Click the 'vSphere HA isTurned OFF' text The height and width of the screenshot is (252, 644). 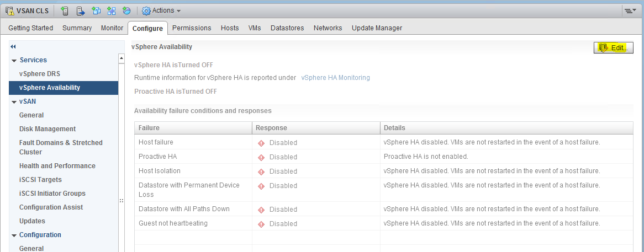coord(174,65)
